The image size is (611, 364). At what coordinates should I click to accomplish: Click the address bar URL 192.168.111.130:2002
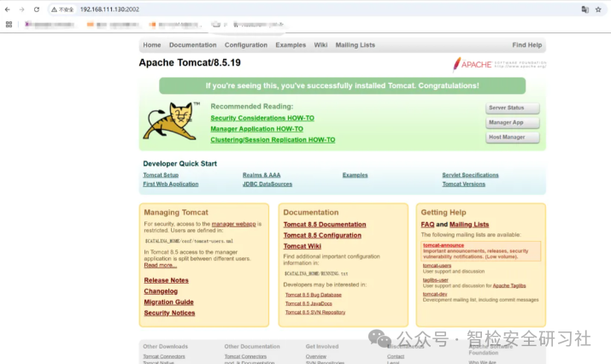(x=109, y=9)
